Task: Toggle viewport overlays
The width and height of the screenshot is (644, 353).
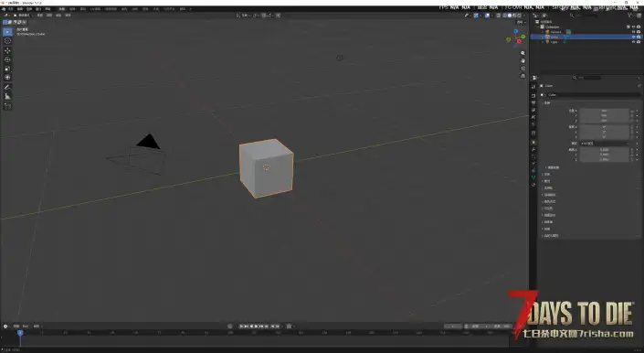Action: 487,16
